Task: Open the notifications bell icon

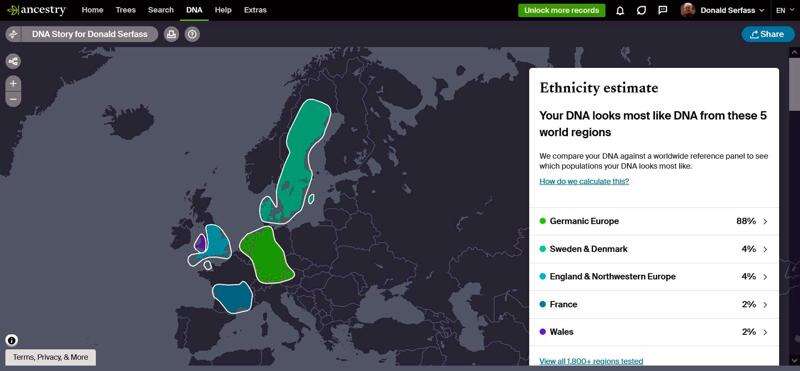Action: (x=620, y=10)
